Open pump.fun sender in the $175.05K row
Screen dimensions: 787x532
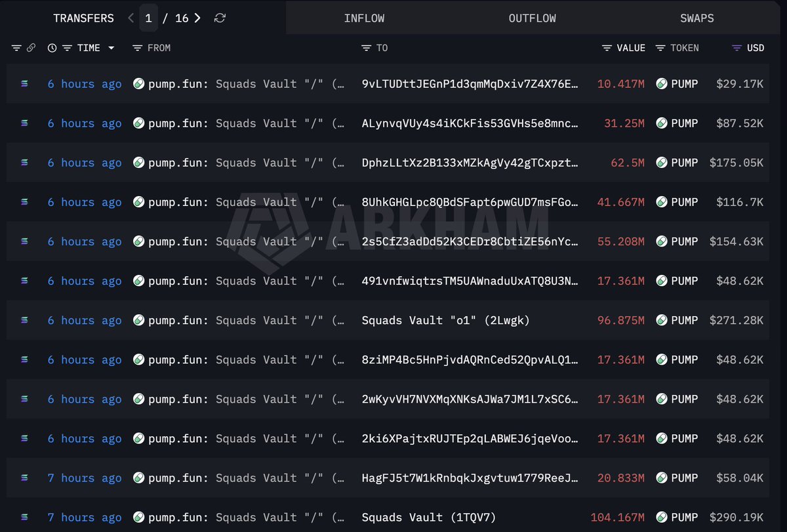point(239,163)
